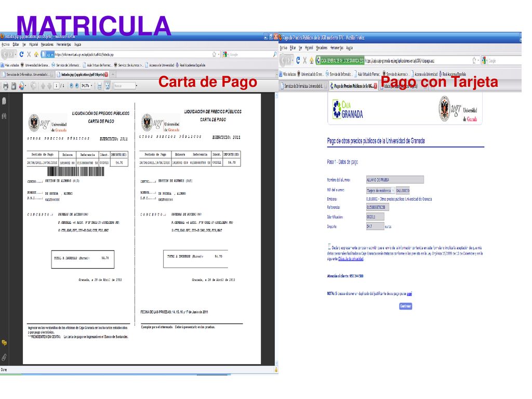Viewport: 532px width, 399px height.
Task: Click the Identificación input field
Action: click(375, 217)
